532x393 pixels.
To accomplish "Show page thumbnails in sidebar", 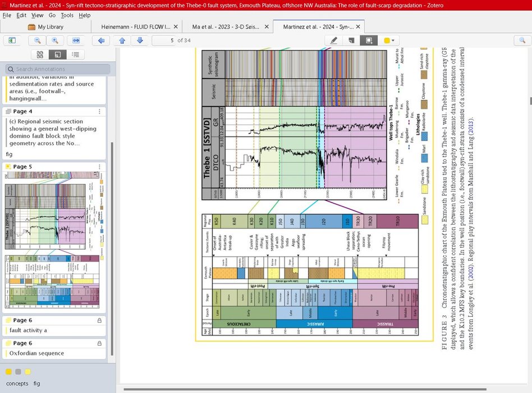I will pos(40,54).
